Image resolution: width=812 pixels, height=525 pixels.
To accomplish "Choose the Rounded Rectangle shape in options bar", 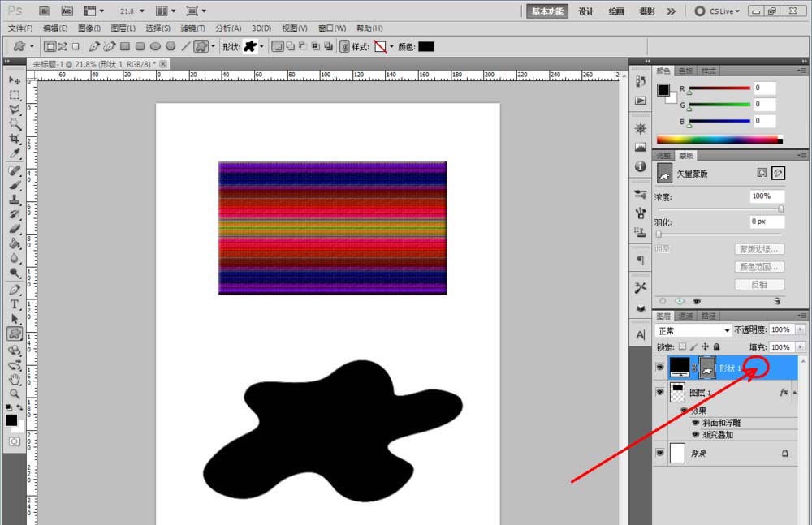I will pyautogui.click(x=140, y=46).
